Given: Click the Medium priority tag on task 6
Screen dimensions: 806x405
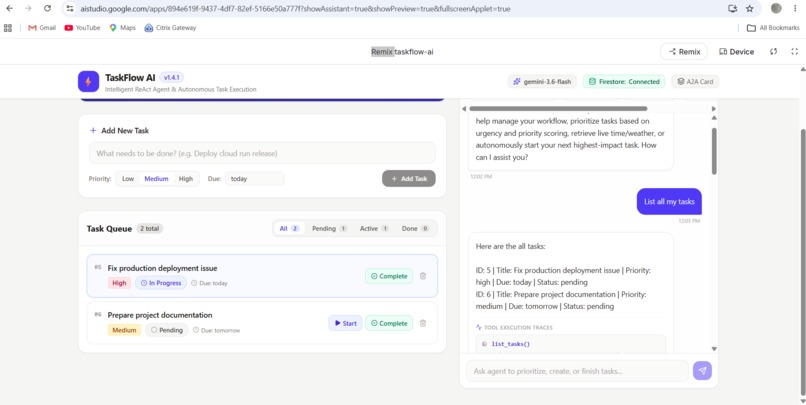Looking at the screenshot, I should (124, 330).
